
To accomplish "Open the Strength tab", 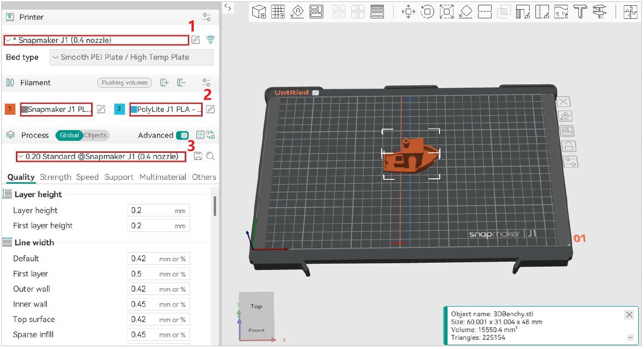I will click(55, 177).
